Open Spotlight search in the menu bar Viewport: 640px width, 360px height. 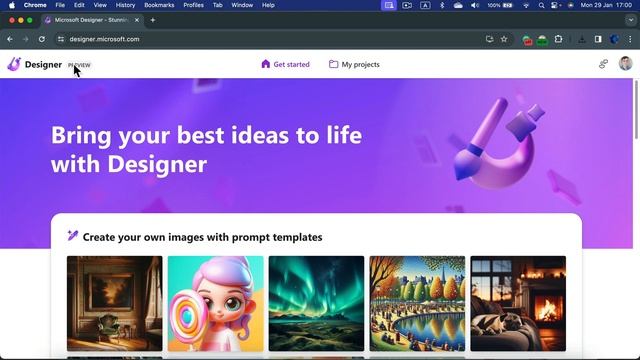541,5
